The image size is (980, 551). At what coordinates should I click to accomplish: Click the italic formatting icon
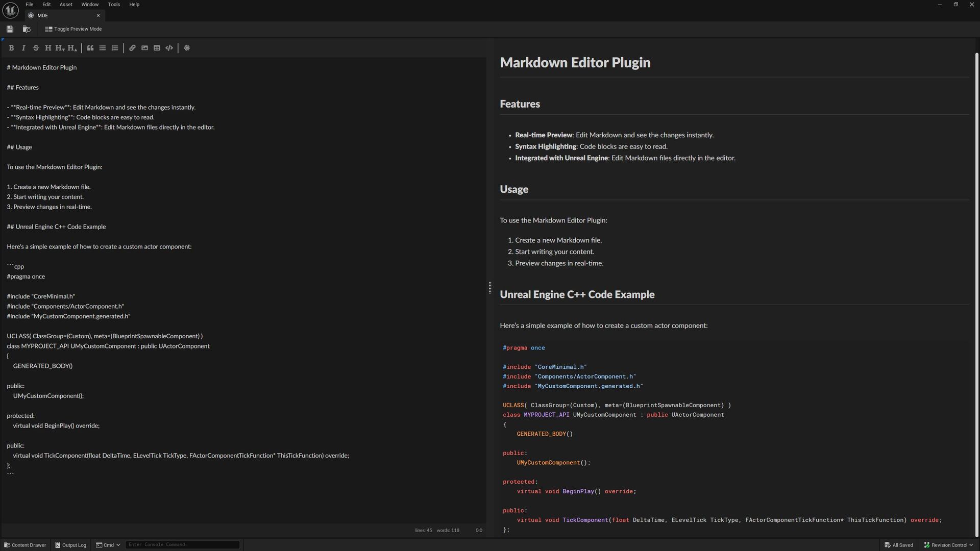[23, 48]
